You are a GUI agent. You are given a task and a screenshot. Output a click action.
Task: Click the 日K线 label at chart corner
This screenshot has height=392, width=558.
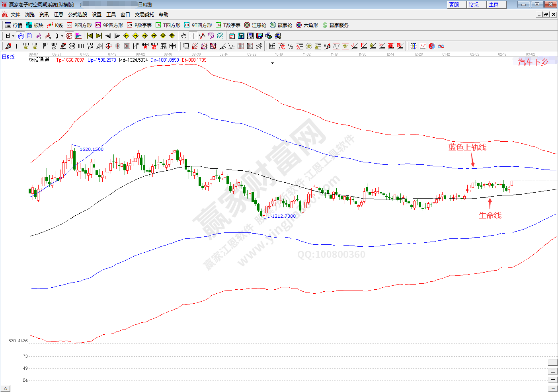pos(8,57)
